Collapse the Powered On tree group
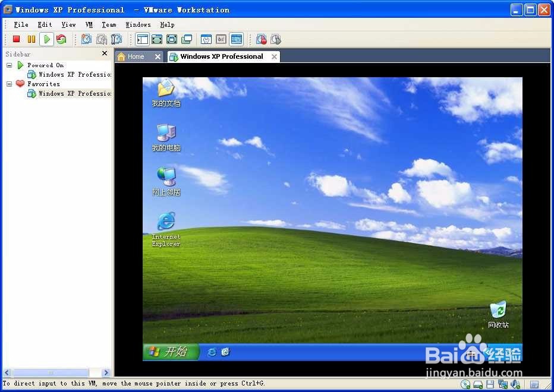Image resolution: width=554 pixels, height=392 pixels. tap(9, 65)
